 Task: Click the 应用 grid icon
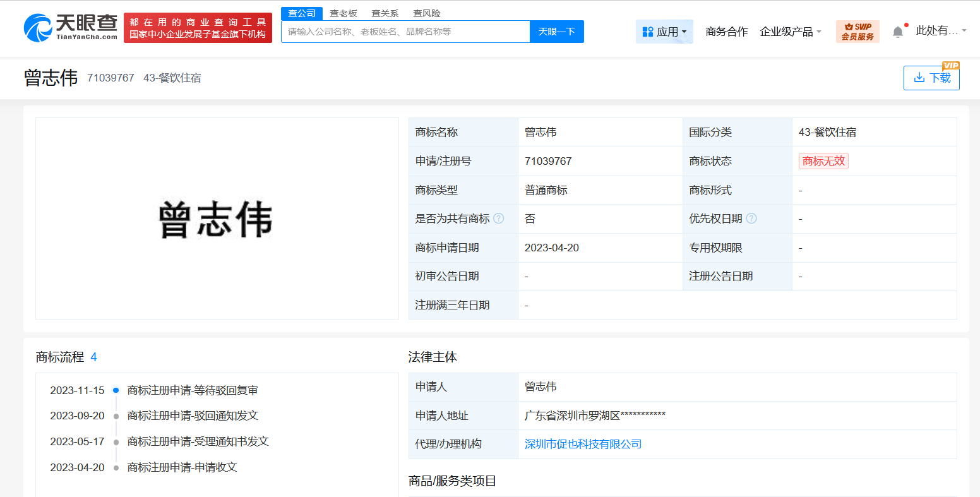click(x=647, y=32)
